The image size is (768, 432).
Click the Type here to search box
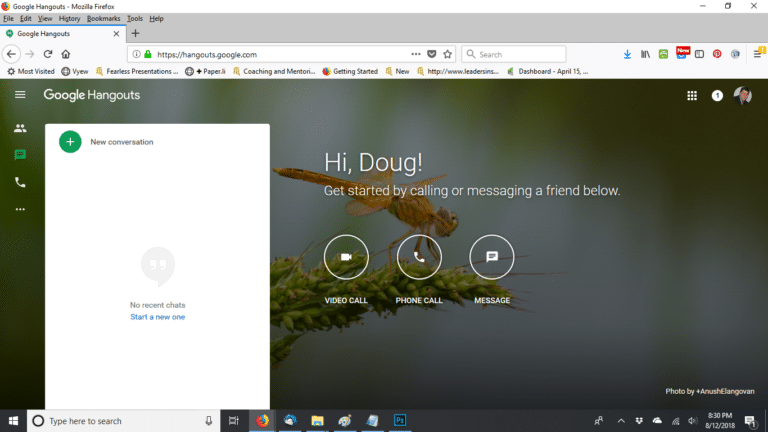(123, 421)
